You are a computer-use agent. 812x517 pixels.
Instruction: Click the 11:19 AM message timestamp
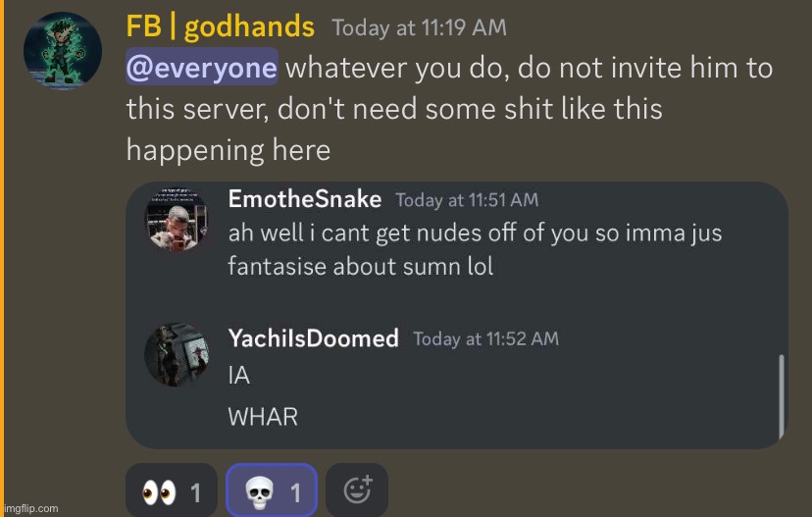(x=419, y=27)
